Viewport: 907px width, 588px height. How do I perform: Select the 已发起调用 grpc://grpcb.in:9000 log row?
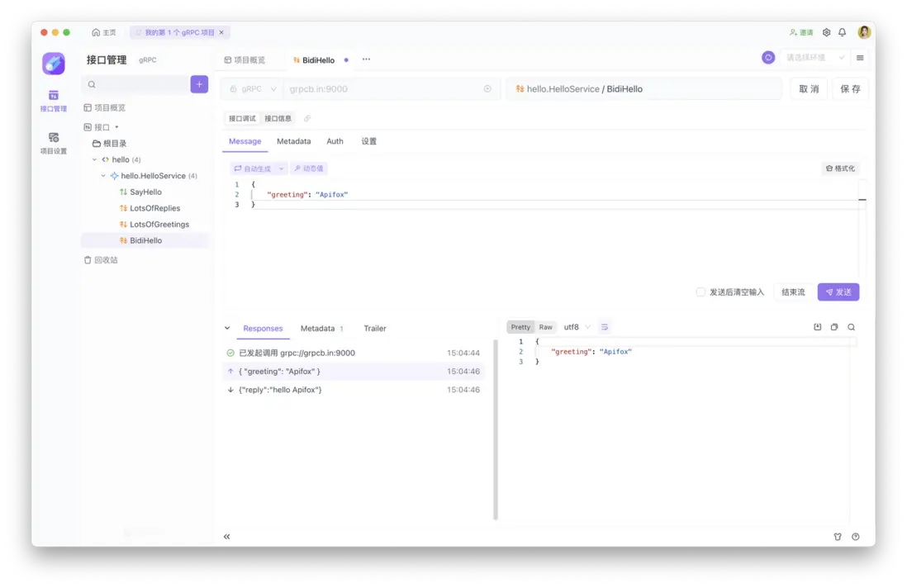[353, 353]
